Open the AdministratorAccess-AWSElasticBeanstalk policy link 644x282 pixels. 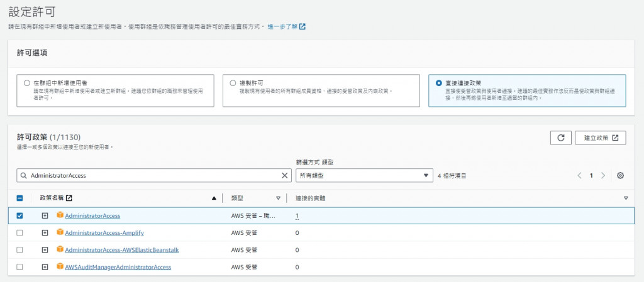pyautogui.click(x=122, y=250)
